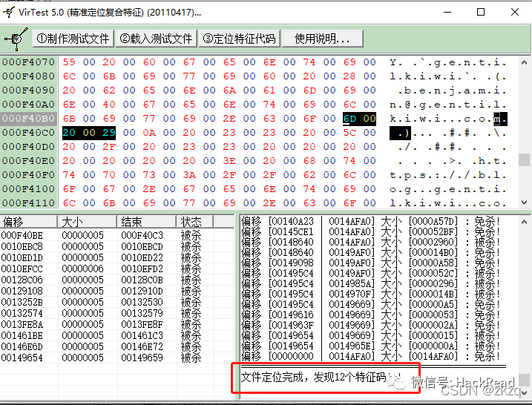This screenshot has width=532, height=405.
Task: Click log line with offset [00149616
Action: tap(370, 315)
